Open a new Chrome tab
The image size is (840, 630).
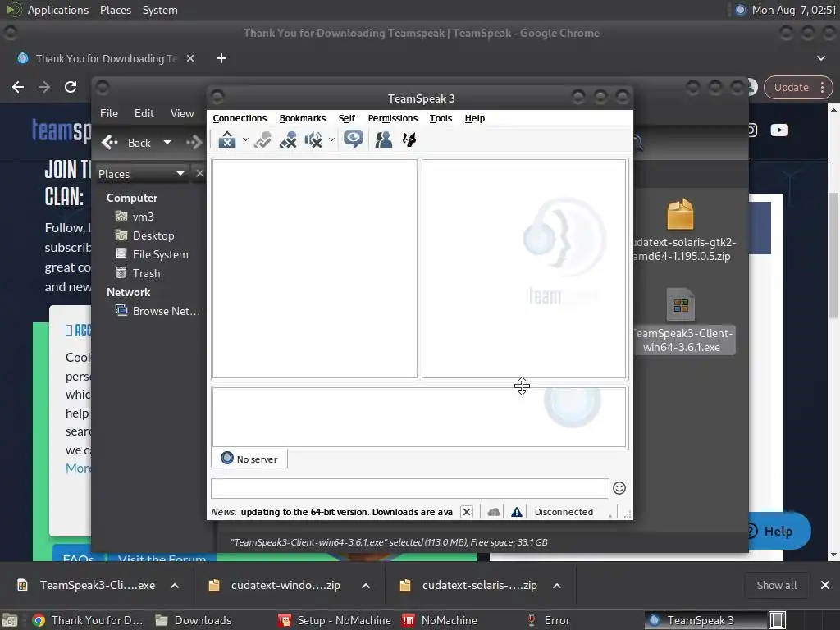click(x=221, y=58)
